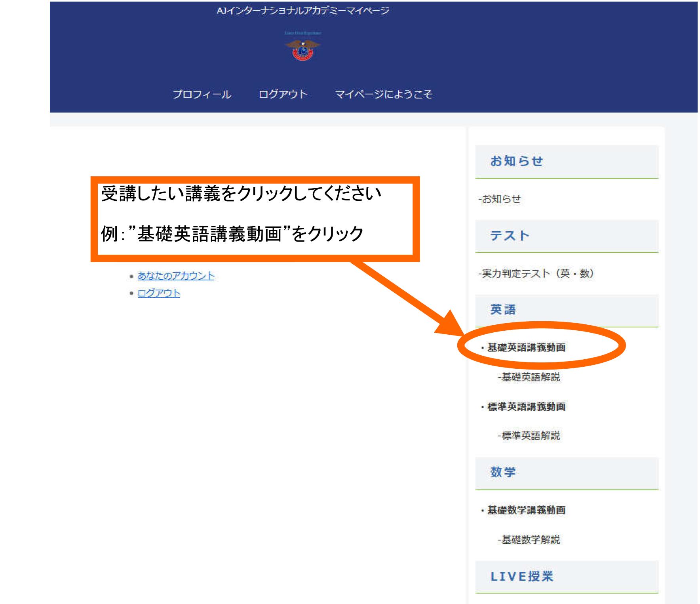Viewport: 700px width, 604px height.
Task: Go to マイページにようこそ in navigation bar
Action: click(383, 95)
